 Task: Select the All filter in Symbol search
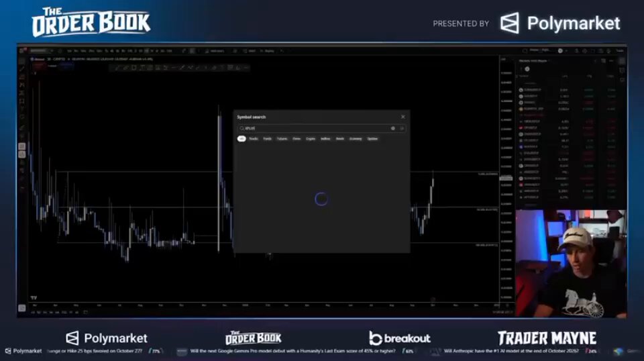point(241,139)
